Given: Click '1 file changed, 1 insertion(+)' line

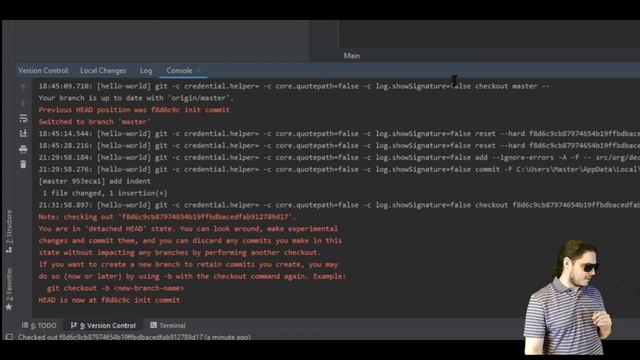Looking at the screenshot, I should pos(105,193).
